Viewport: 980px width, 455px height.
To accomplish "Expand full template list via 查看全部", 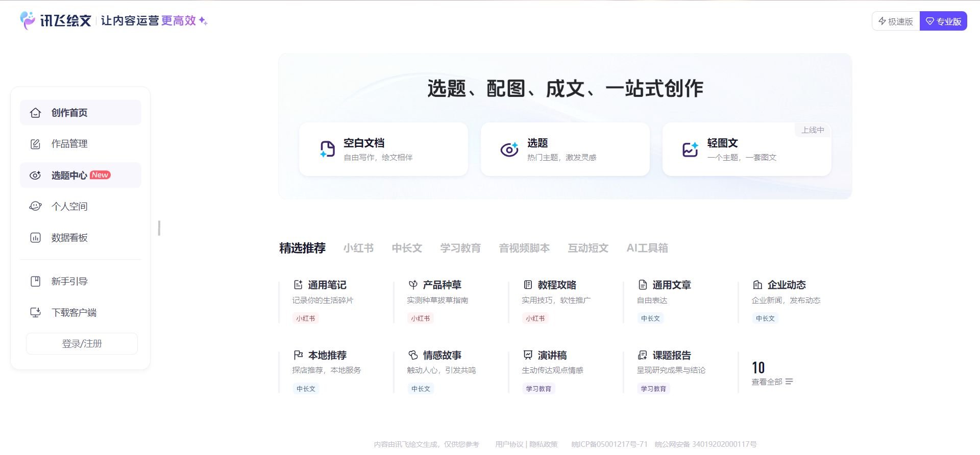I will tap(772, 382).
